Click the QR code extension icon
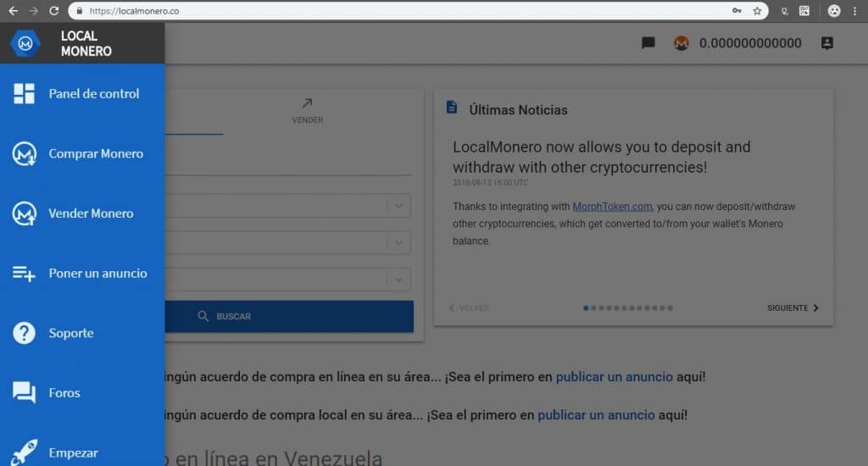 tap(804, 10)
